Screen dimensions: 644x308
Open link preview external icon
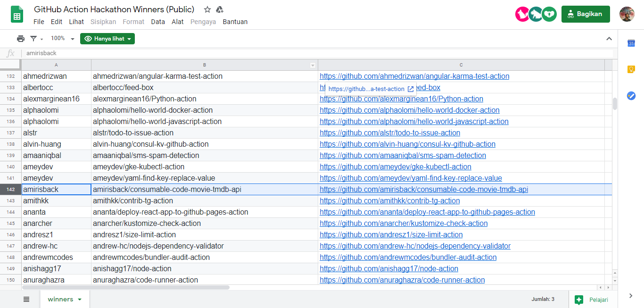(411, 89)
